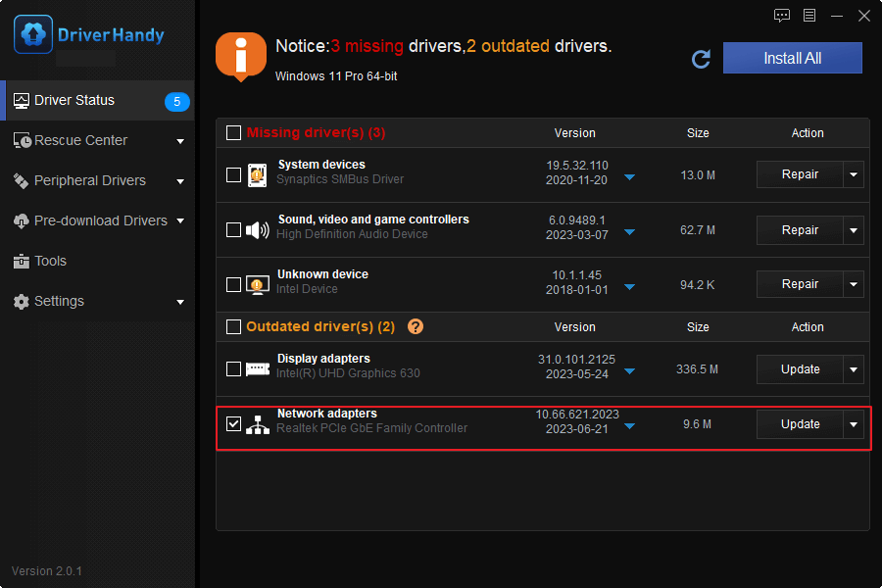This screenshot has height=588, width=882.
Task: Update the Intel UHD Graphics 630 driver
Action: point(800,369)
